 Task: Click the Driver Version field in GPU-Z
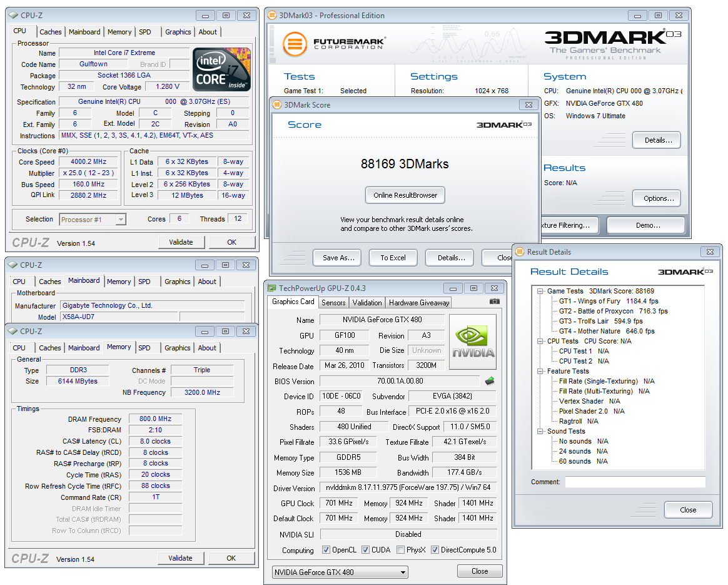pos(408,487)
